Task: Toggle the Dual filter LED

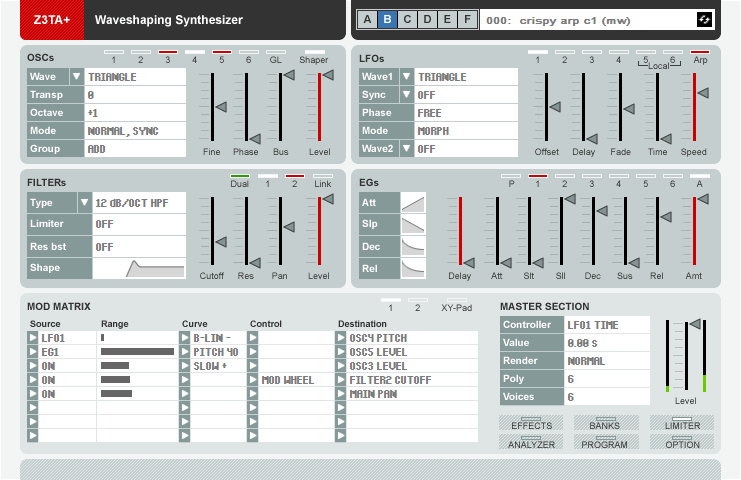Action: [240, 176]
